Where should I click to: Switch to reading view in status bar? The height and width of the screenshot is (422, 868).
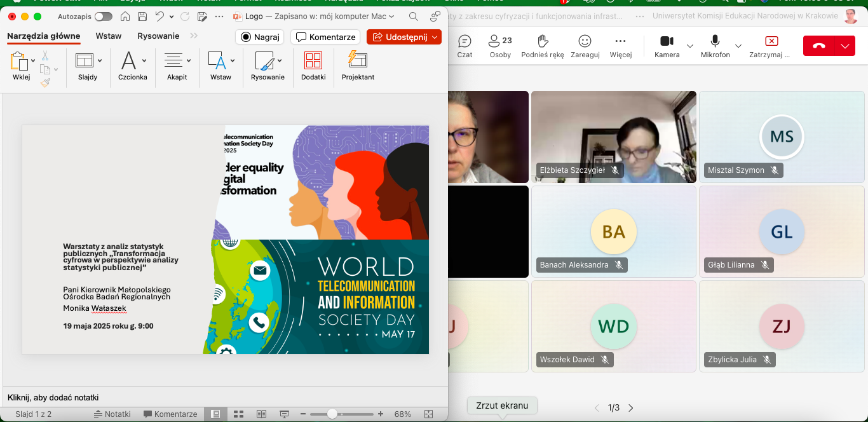[x=261, y=414]
